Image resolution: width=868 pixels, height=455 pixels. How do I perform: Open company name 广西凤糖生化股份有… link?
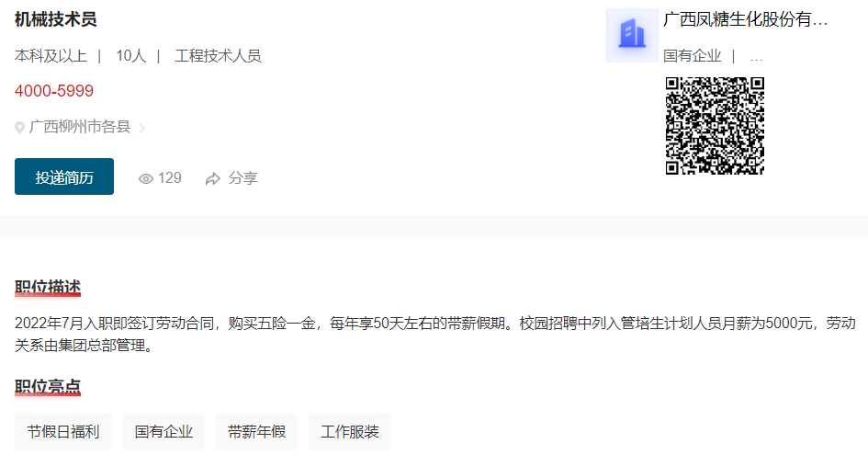tap(745, 20)
